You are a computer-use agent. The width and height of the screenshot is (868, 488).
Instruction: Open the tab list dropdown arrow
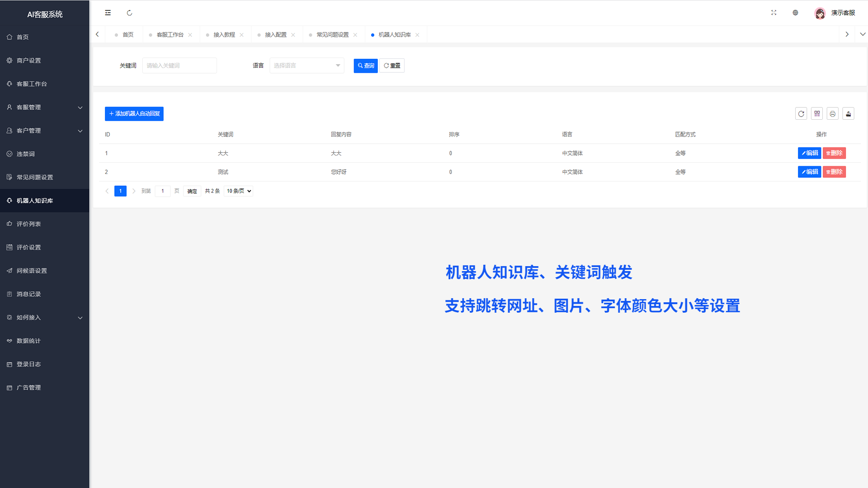pos(862,34)
